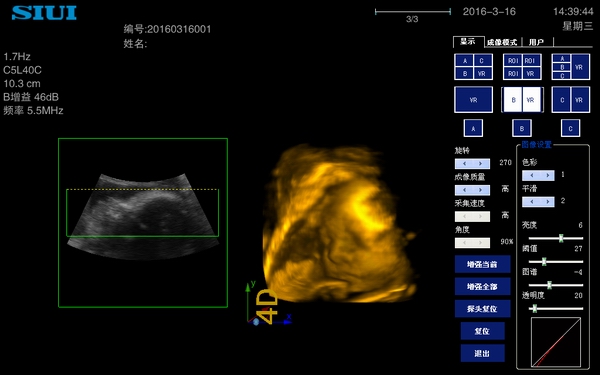Show the single B plane view
Screen dimensions: 600x375
522,128
